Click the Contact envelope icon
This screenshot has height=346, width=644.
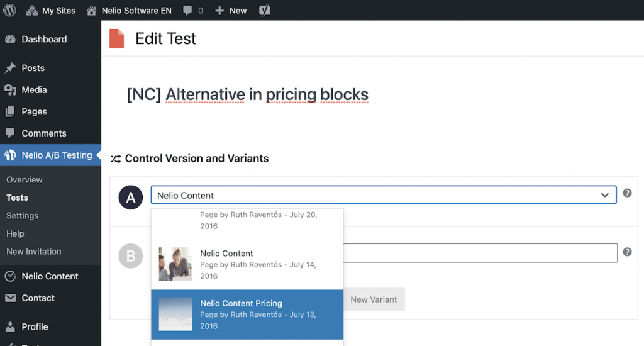click(x=10, y=298)
